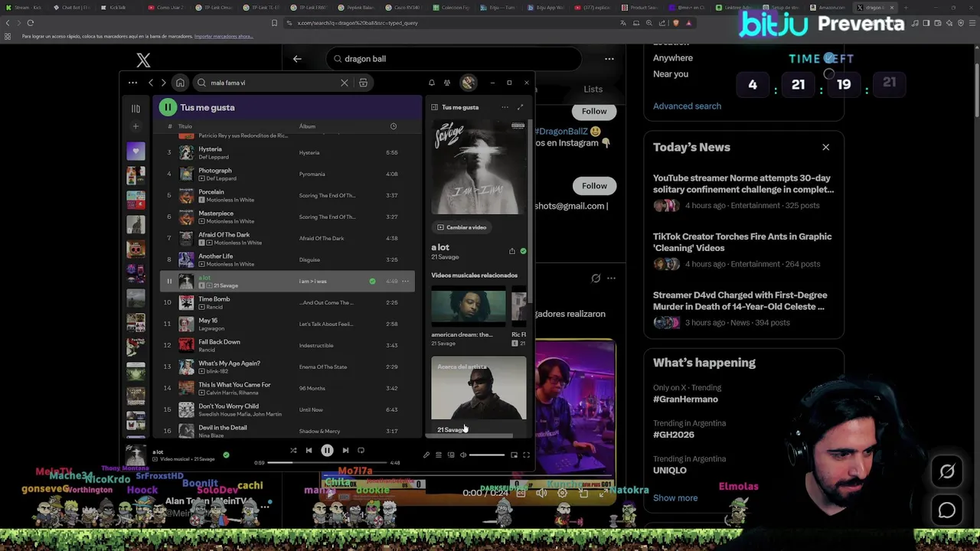
Task: Open Liked Songs heart playlist
Action: click(136, 151)
